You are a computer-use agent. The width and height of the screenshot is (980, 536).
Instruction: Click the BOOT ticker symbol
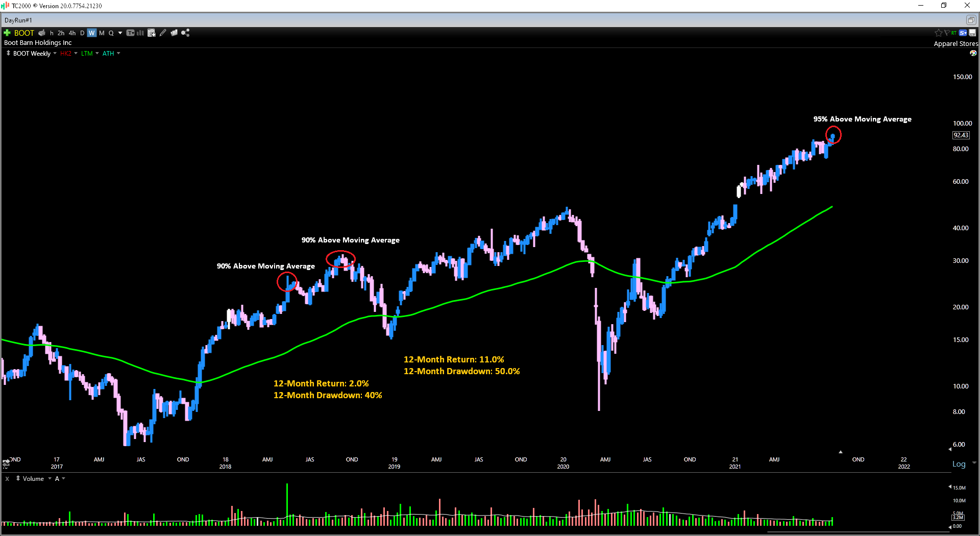pos(24,33)
